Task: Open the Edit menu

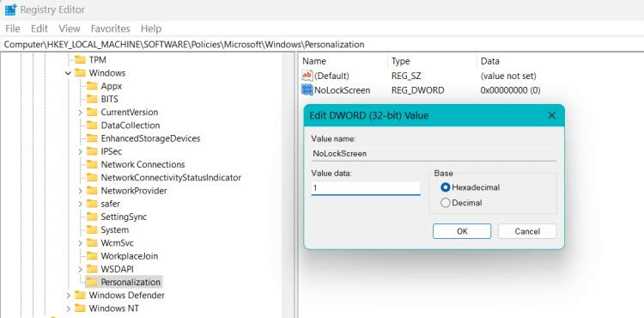Action: click(39, 28)
